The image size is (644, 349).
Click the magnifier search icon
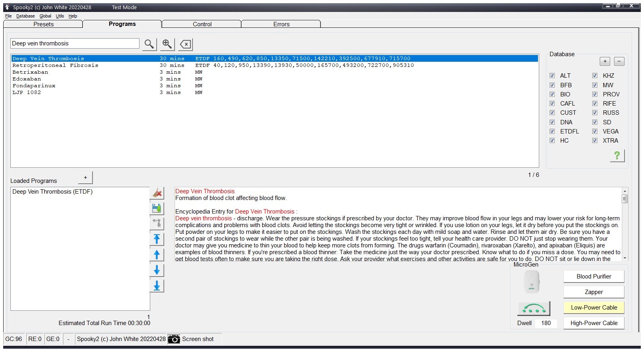[149, 44]
